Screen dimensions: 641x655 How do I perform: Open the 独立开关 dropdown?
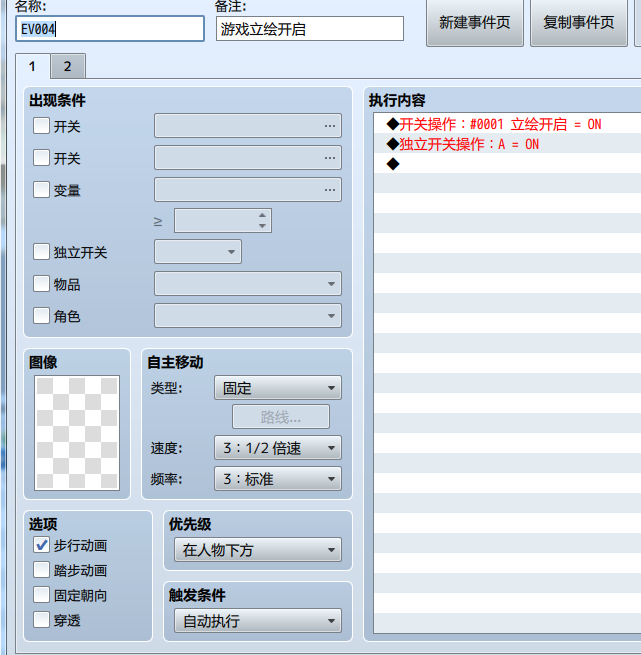[198, 252]
